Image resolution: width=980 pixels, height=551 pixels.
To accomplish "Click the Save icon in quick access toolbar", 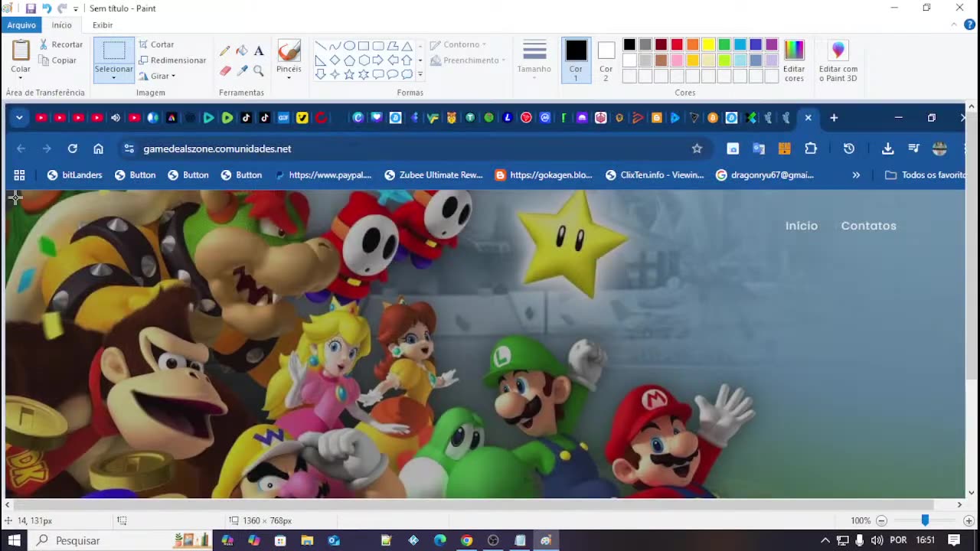I will click(x=31, y=8).
